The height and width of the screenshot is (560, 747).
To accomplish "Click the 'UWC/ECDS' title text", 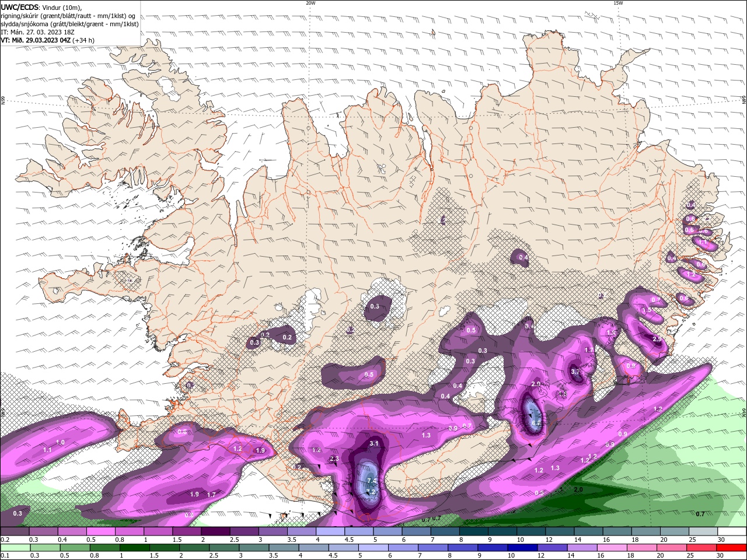I will tap(20, 7).
